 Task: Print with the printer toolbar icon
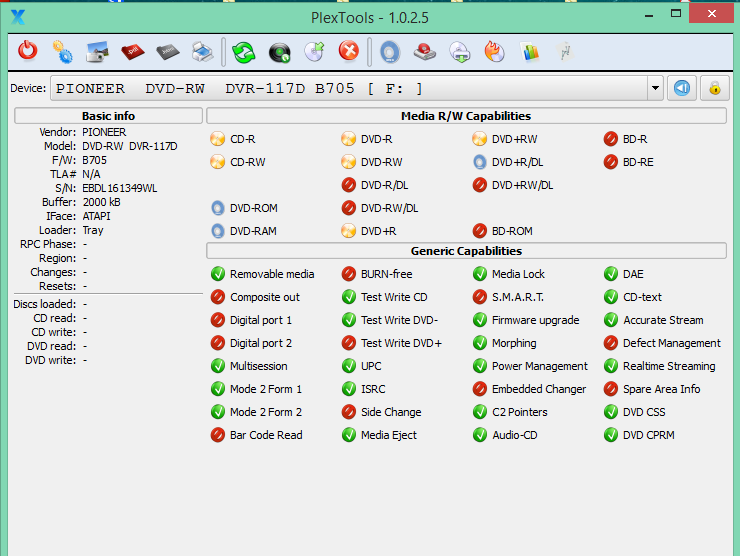click(202, 52)
